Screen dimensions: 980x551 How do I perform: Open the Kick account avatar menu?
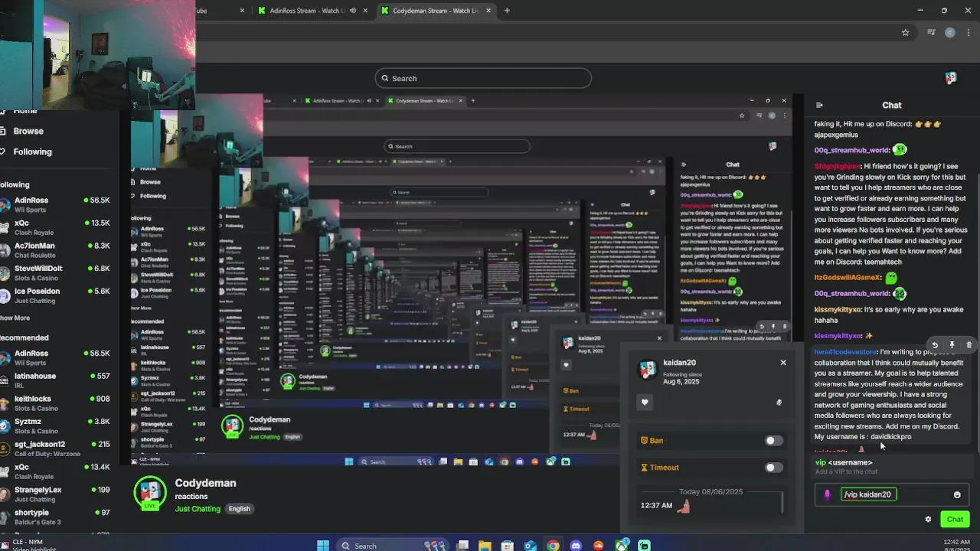coord(951,78)
